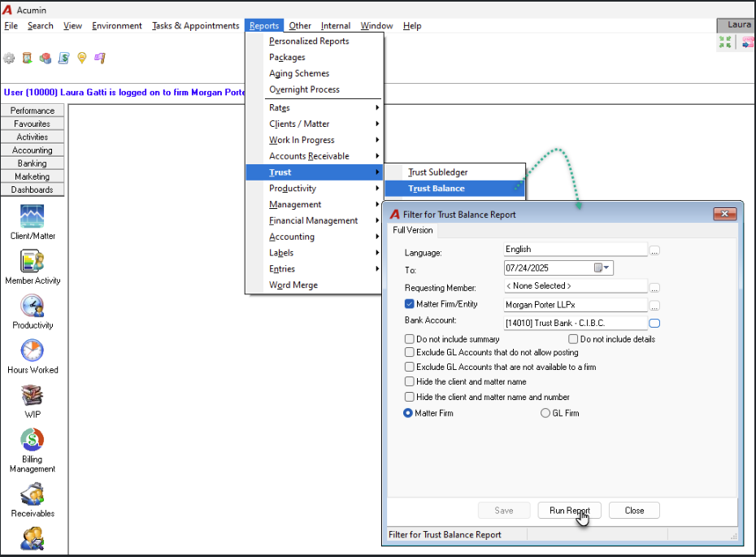Image resolution: width=756 pixels, height=557 pixels.
Task: Click the gear settings toolbar icon
Action: (x=9, y=59)
